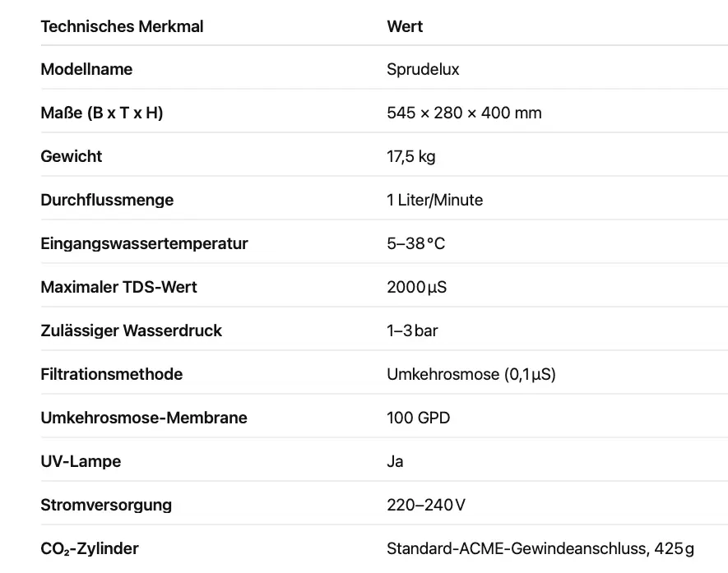The image size is (728, 573).
Task: Click the "Technisches Merkmal" column header
Action: pyautogui.click(x=122, y=26)
